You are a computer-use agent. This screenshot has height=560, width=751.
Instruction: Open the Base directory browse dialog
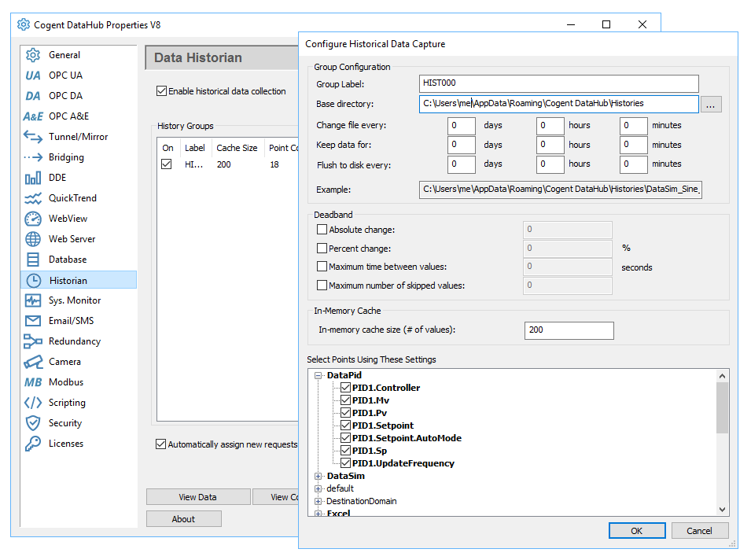tap(711, 104)
